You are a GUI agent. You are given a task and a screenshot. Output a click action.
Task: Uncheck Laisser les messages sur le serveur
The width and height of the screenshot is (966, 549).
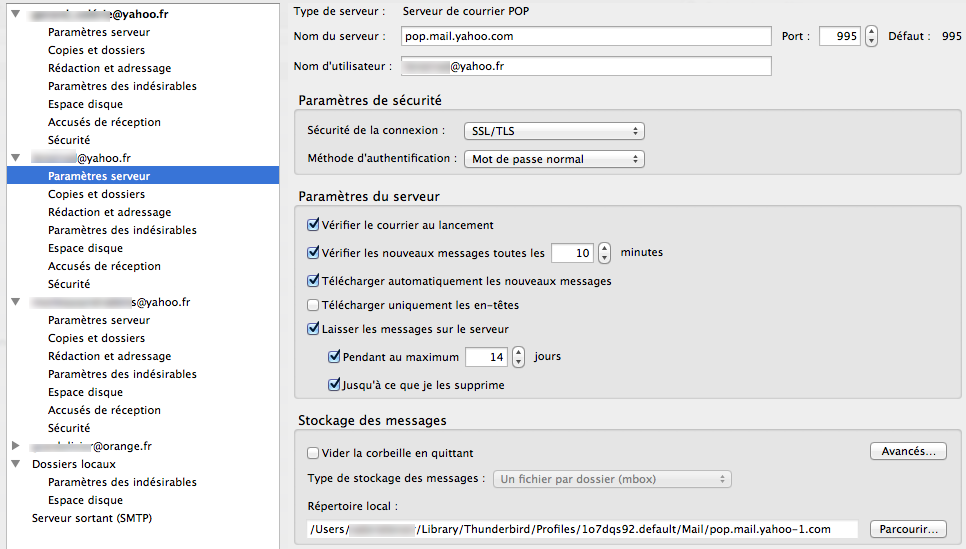click(313, 329)
